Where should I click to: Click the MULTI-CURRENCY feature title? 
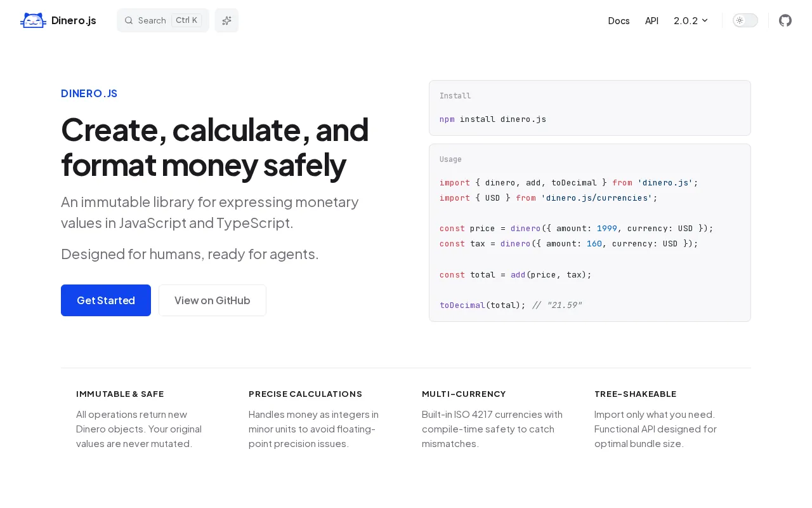coord(464,394)
